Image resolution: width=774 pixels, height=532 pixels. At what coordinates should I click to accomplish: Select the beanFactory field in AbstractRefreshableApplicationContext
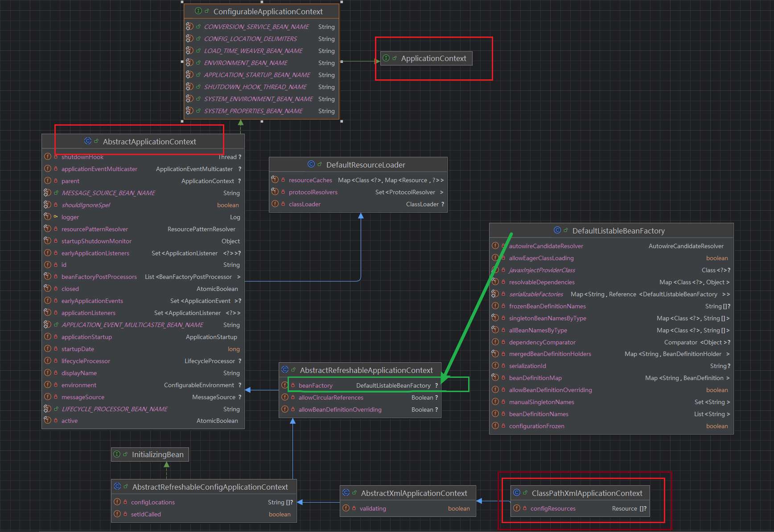click(x=316, y=385)
